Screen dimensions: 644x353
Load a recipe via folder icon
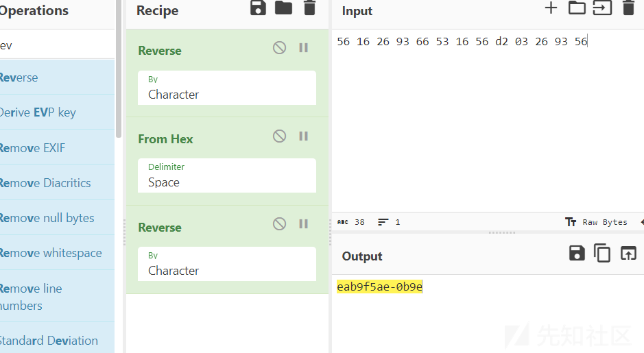point(283,8)
